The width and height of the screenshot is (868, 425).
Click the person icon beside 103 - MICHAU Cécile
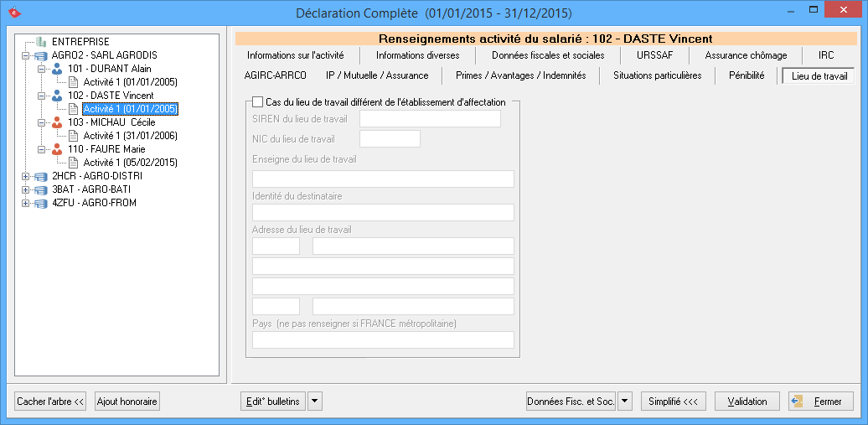(x=57, y=122)
